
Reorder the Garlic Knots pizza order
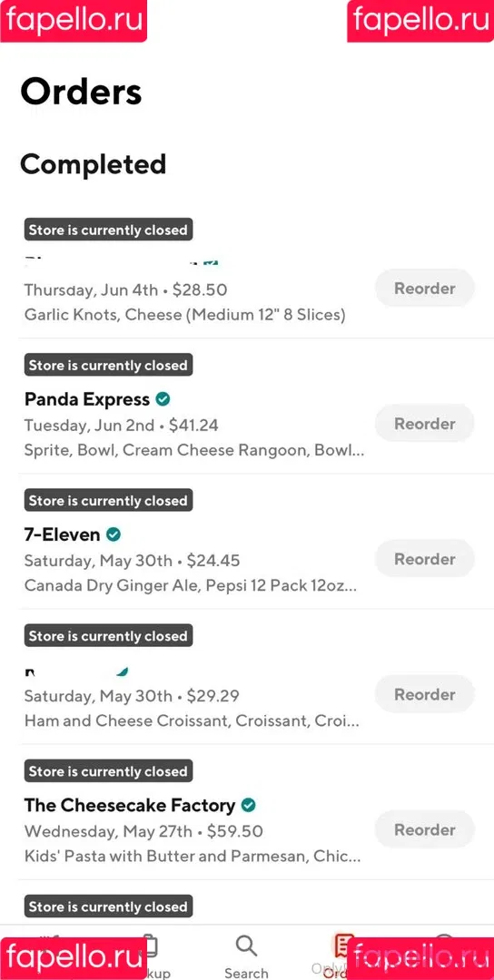tap(425, 289)
